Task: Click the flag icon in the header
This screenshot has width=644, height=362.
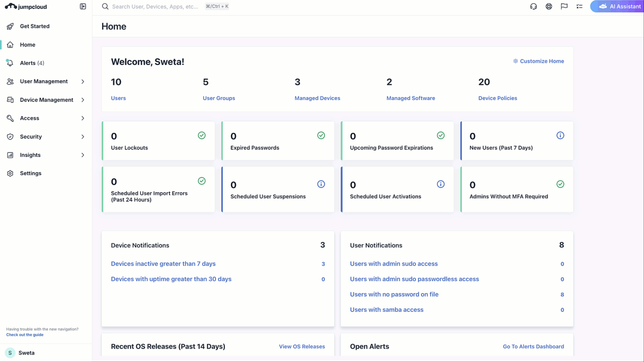Action: [564, 6]
